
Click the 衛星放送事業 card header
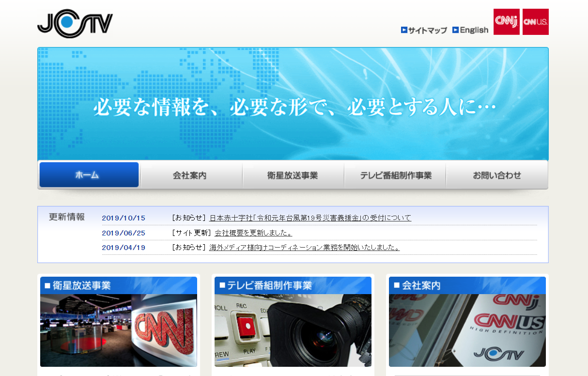119,285
